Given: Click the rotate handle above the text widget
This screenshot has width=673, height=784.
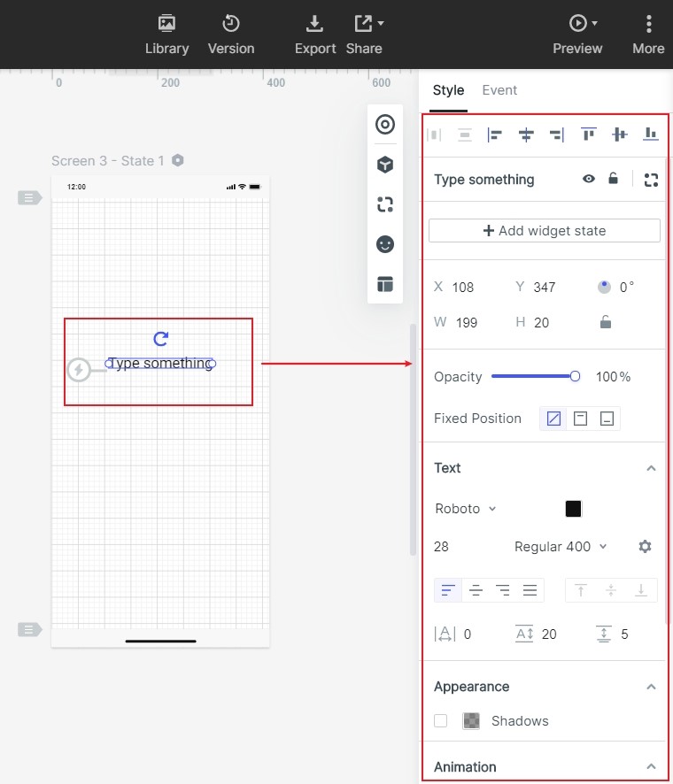Looking at the screenshot, I should click(x=160, y=339).
